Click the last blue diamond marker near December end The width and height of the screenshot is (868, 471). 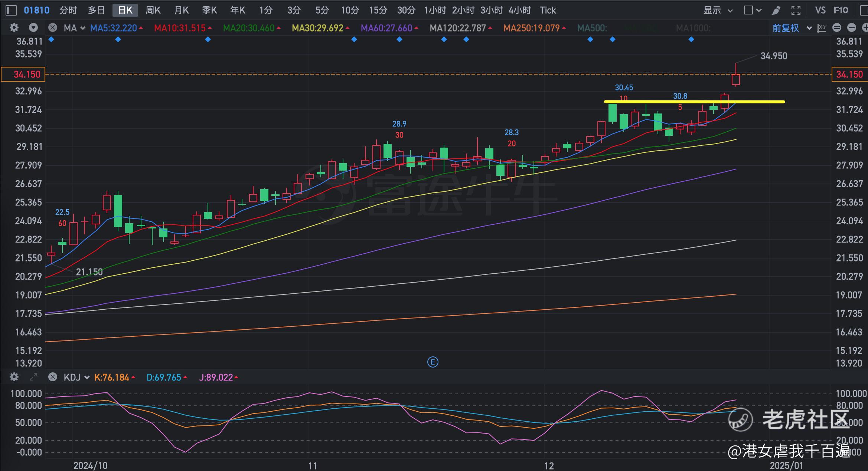coord(691,39)
